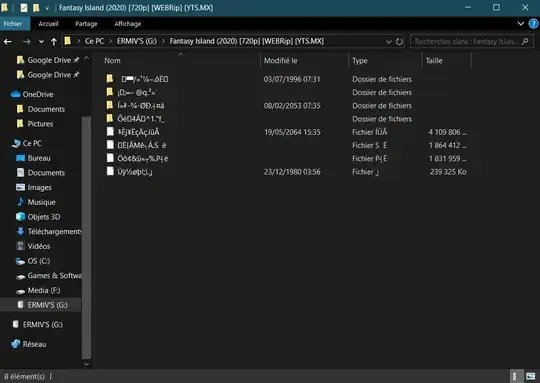Open the Affichage ribbon tab
The height and width of the screenshot is (383, 540).
(127, 24)
